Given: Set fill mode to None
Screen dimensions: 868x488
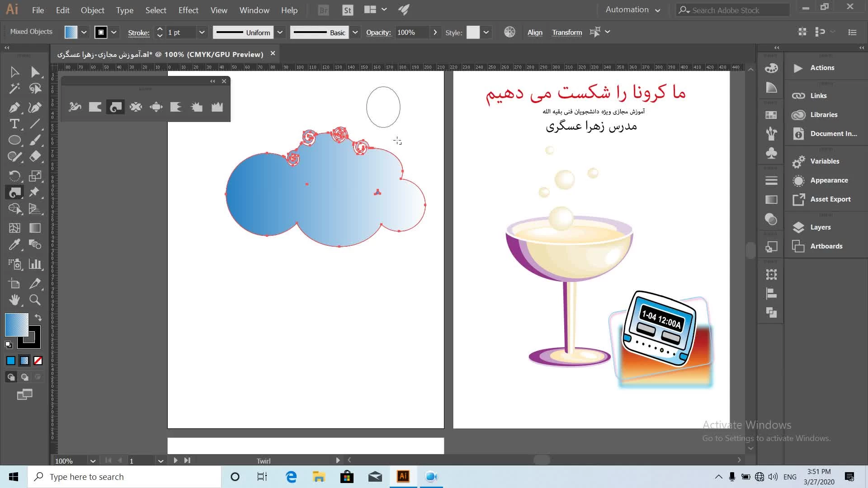Looking at the screenshot, I should (38, 361).
